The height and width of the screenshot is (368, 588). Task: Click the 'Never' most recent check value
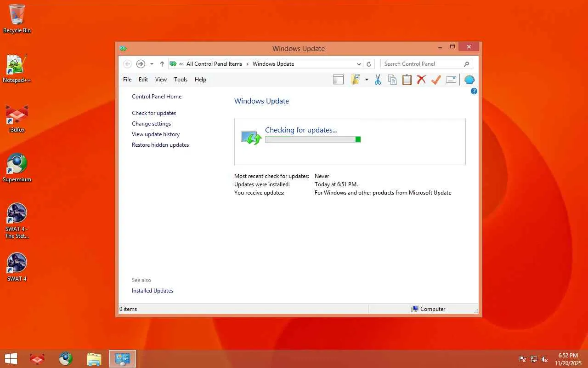point(322,176)
